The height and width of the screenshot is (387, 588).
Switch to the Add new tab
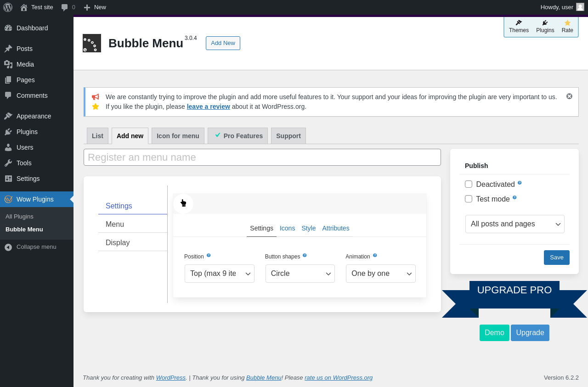[x=130, y=136]
